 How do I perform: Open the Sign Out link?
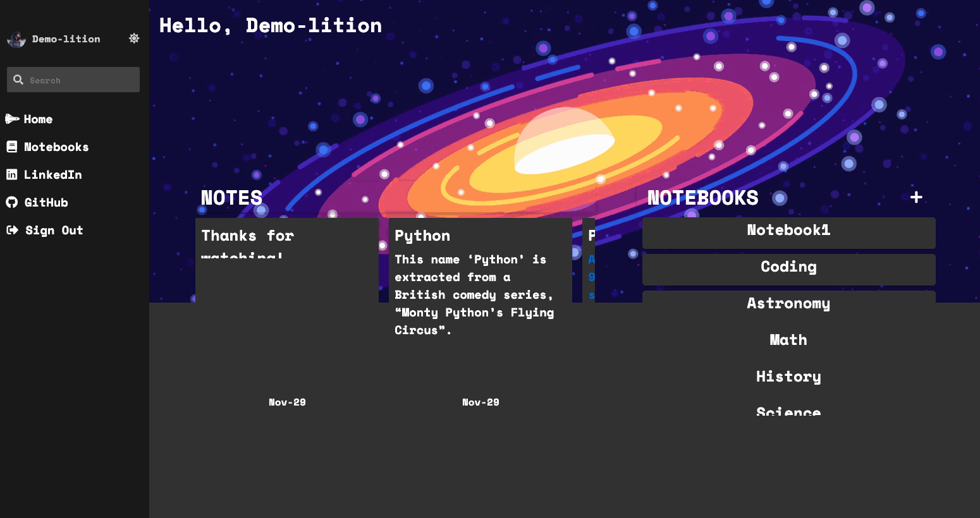(x=54, y=230)
